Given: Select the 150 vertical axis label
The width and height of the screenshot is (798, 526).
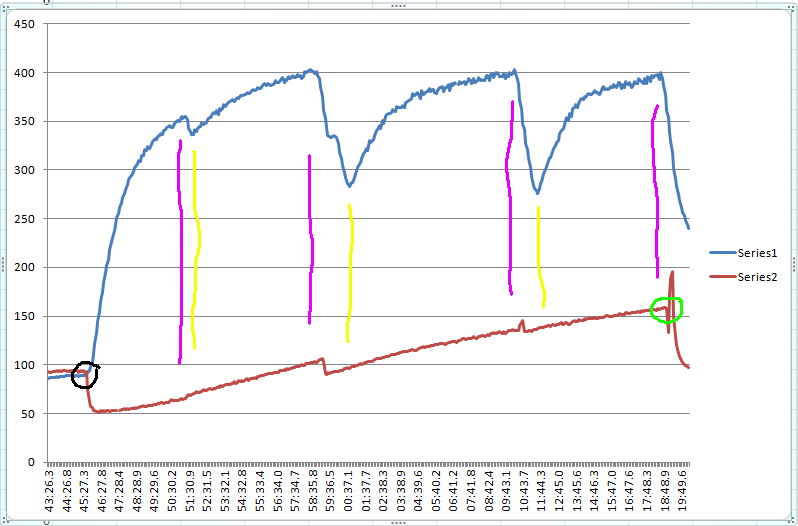Looking at the screenshot, I should tap(25, 316).
